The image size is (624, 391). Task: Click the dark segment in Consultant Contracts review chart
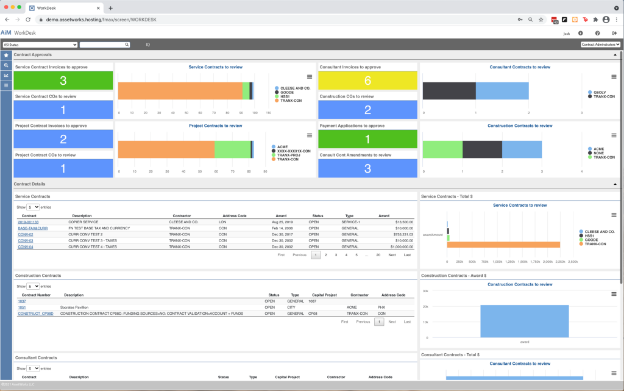tap(449, 91)
